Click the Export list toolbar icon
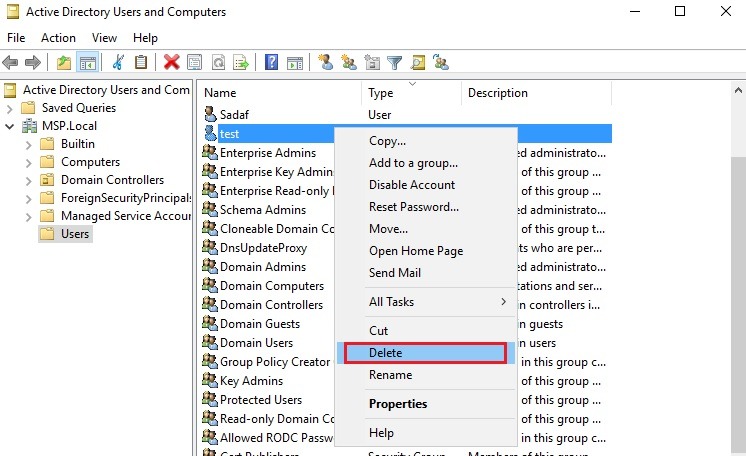 click(241, 62)
